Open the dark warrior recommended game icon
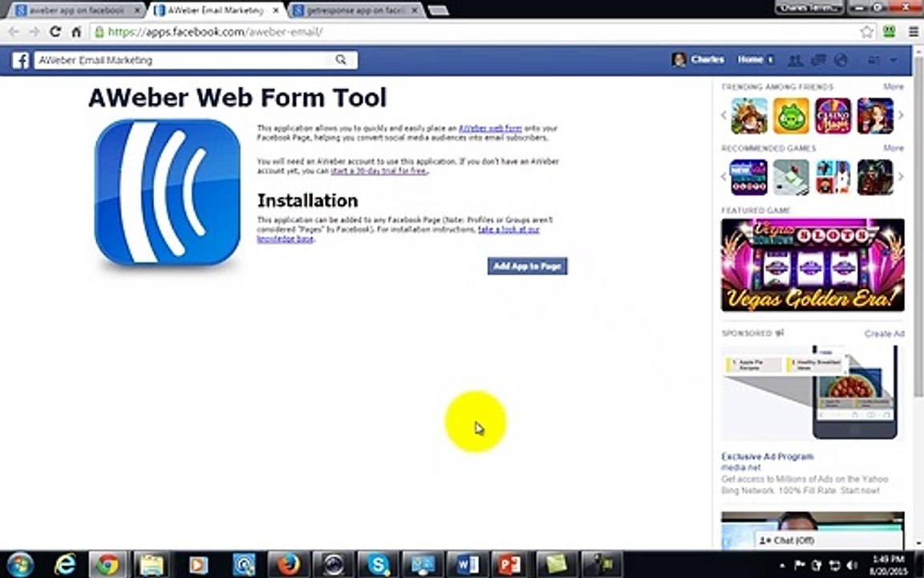This screenshot has height=578, width=924. click(x=875, y=177)
